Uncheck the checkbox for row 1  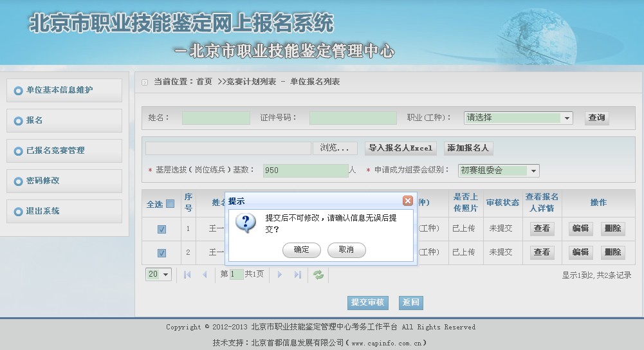click(161, 229)
